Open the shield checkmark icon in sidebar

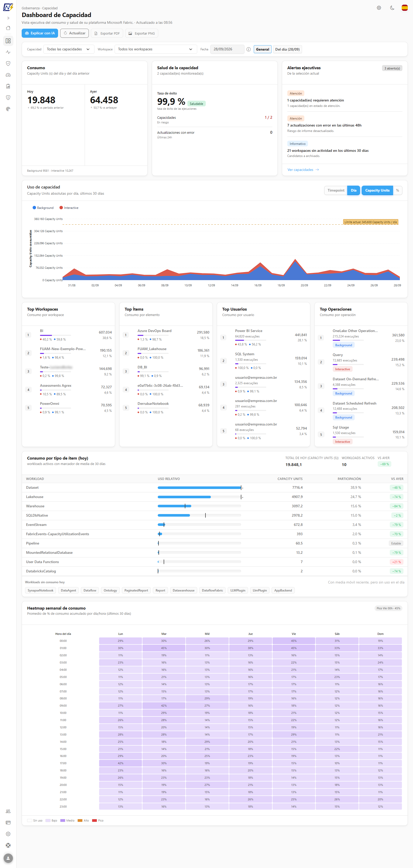tap(8, 63)
